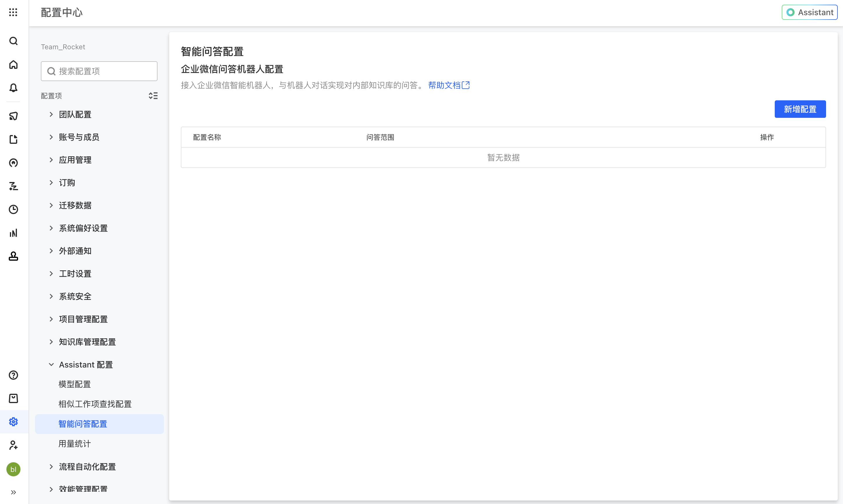Open the notifications bell icon
Image resolution: width=843 pixels, height=504 pixels.
[13, 87]
